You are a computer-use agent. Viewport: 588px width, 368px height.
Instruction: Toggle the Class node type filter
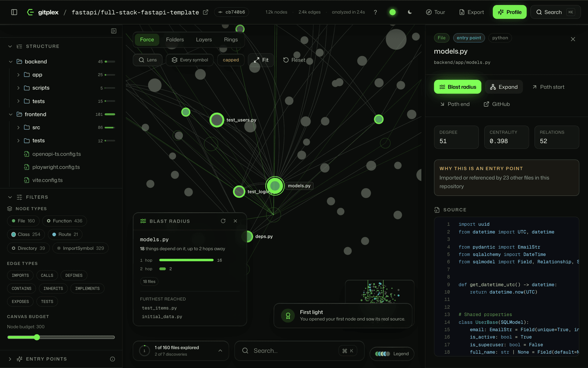(26, 234)
